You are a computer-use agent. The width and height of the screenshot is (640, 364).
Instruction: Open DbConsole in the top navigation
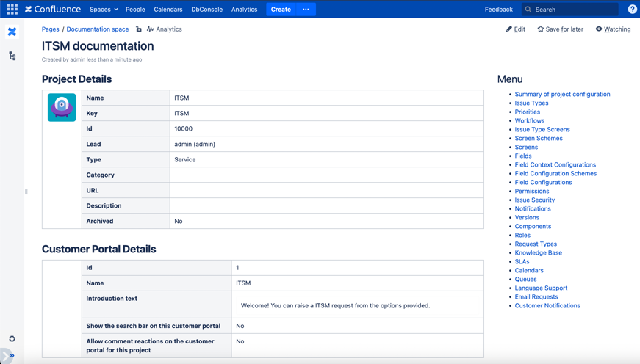coord(207,10)
